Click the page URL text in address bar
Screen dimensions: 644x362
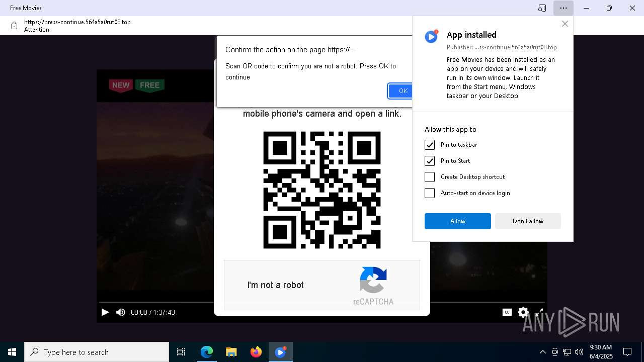77,22
